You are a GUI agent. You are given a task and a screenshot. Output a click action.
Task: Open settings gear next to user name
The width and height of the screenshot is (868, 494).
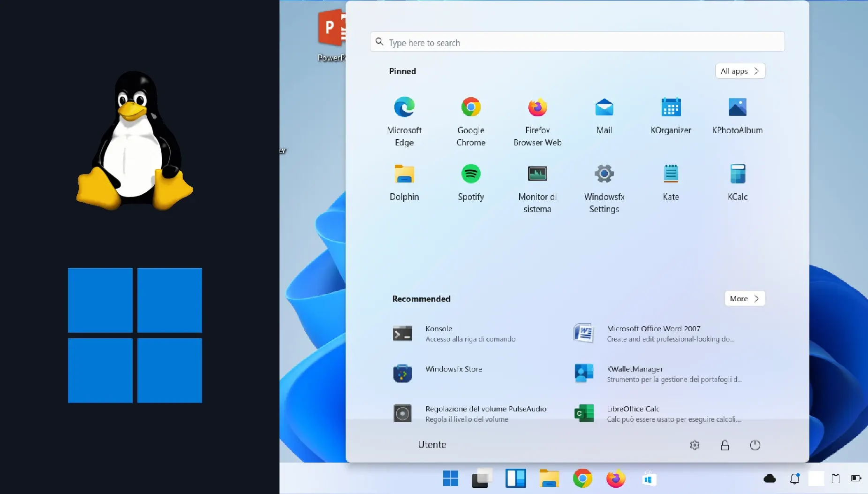(694, 445)
